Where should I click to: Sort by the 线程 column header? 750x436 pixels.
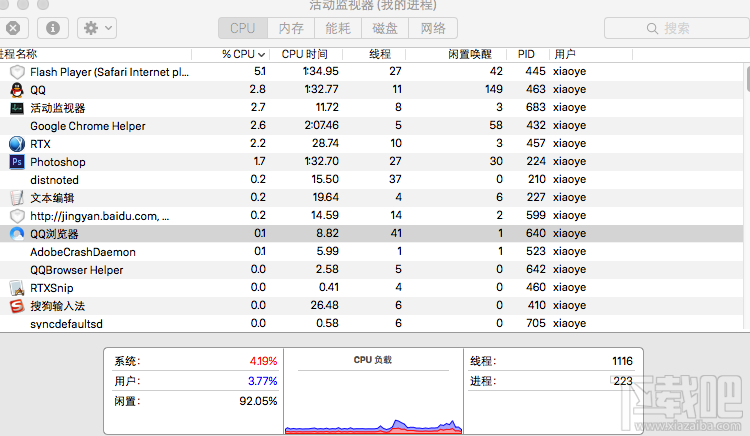coord(380,54)
